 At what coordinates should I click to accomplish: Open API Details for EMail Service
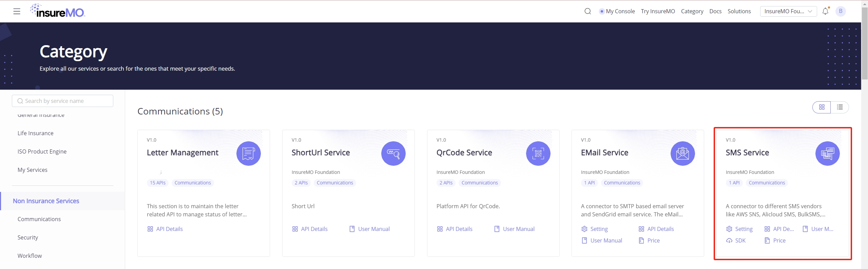tap(656, 229)
